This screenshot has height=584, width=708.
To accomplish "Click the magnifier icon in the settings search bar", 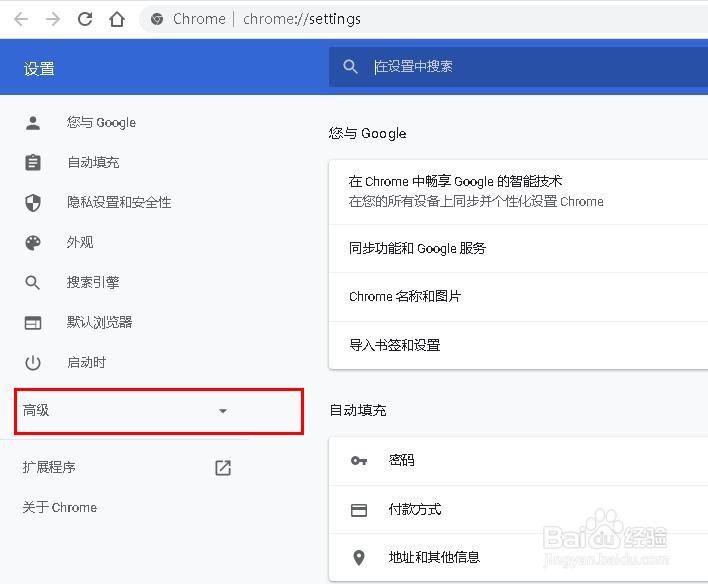I will [x=350, y=67].
